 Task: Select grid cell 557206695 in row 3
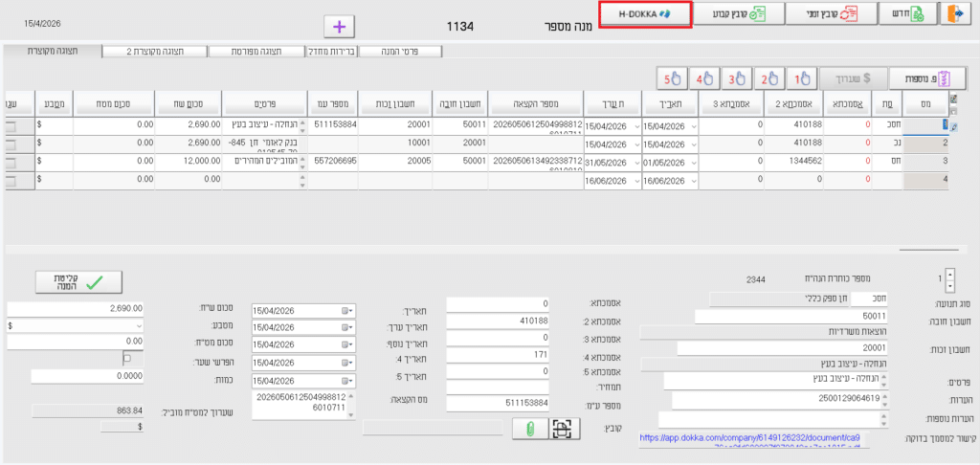(x=334, y=162)
